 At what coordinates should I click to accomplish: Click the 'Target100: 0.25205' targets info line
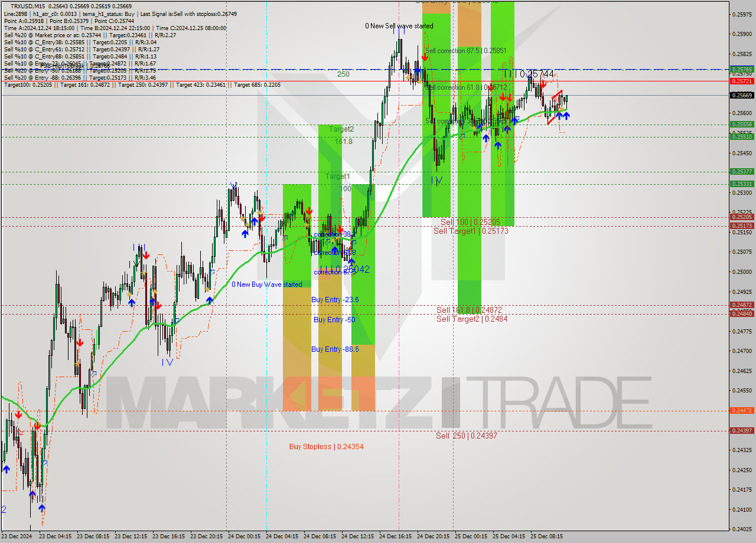tap(142, 84)
